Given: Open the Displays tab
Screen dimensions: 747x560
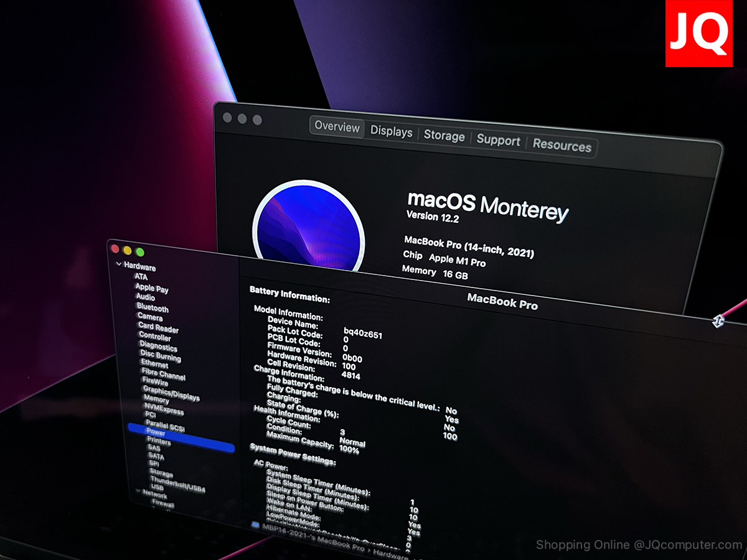Looking at the screenshot, I should coord(392,132).
